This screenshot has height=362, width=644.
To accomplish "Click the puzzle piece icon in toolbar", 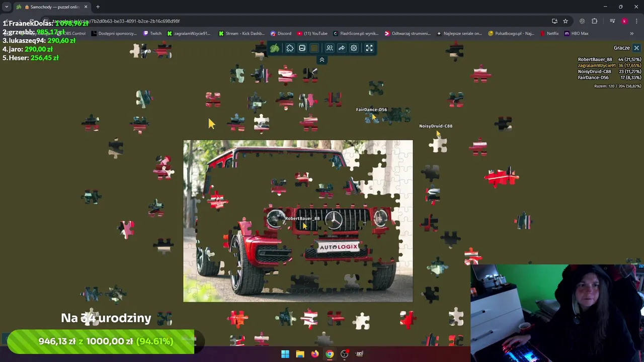I will click(290, 48).
